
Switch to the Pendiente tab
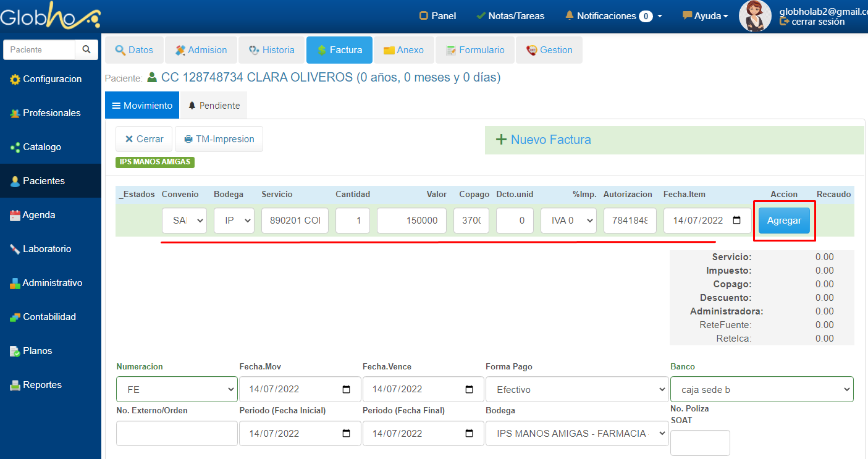[x=213, y=106]
